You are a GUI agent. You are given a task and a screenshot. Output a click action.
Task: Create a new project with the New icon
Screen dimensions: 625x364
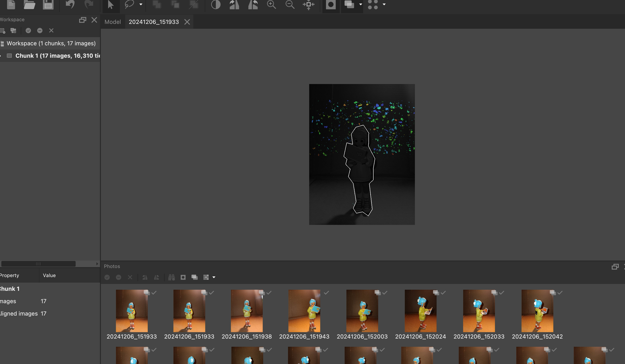coord(11,4)
